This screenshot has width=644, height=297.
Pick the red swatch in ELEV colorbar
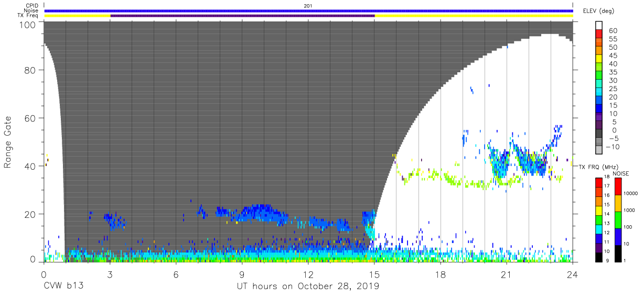click(599, 34)
